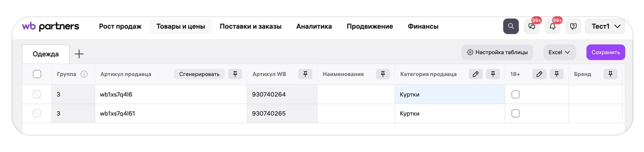Check the 18+ box for wb1xs7q4l61
Viewport: 644px width, 152px height.
pos(515,113)
